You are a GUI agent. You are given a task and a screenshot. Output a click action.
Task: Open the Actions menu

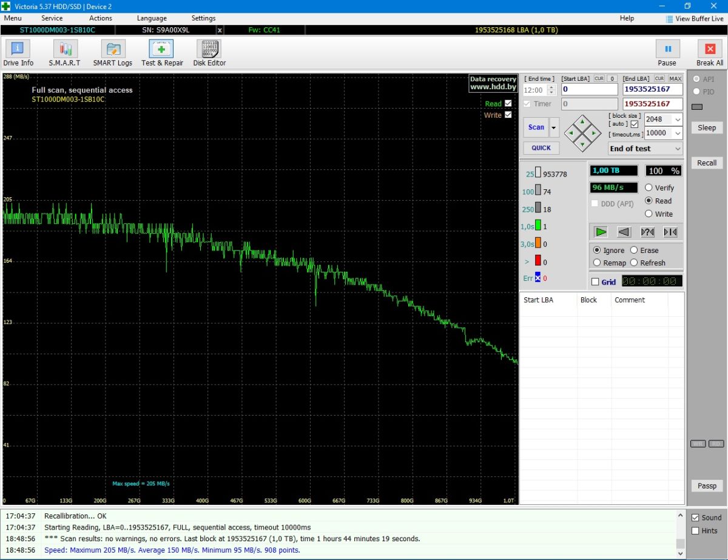point(101,18)
